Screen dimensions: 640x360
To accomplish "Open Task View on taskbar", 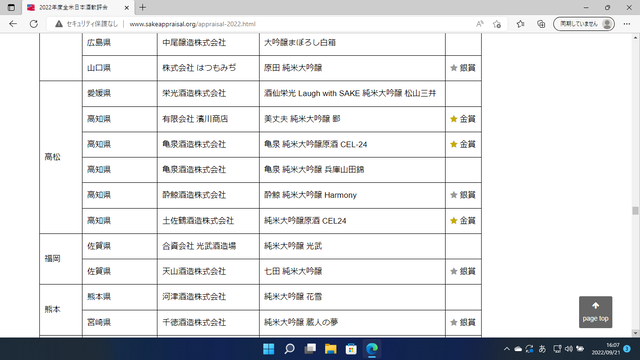I will coord(310,349).
